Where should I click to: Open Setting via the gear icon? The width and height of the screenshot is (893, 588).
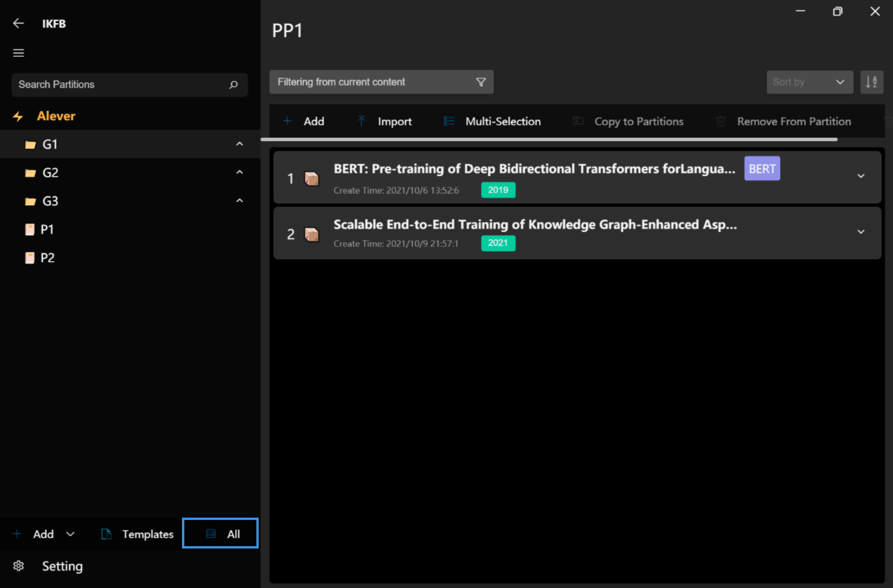click(18, 565)
